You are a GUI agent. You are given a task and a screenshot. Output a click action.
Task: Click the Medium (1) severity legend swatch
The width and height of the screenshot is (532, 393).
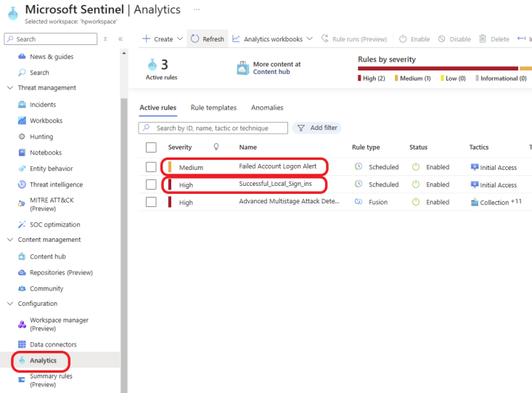point(396,78)
